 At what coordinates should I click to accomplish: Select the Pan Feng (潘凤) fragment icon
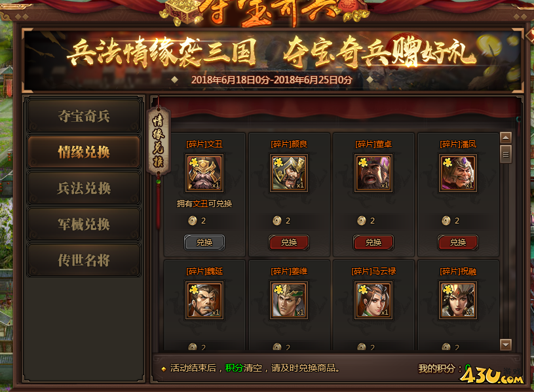(x=458, y=172)
